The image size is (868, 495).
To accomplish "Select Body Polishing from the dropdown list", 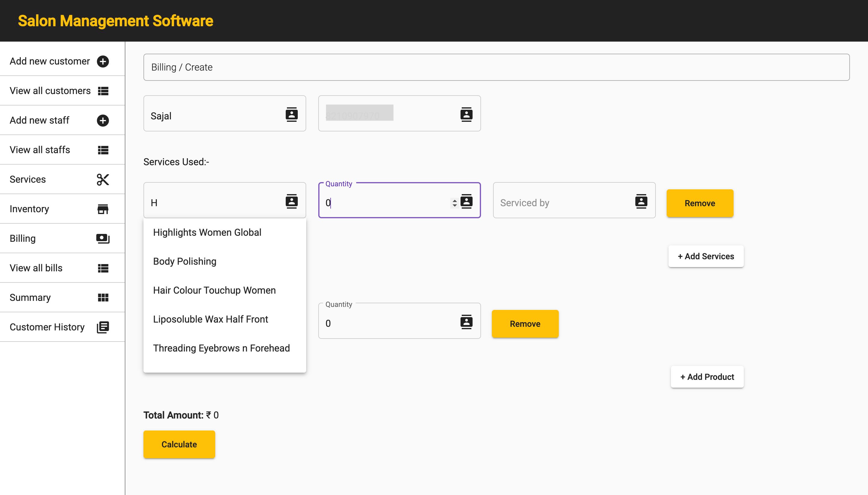I will click(x=184, y=261).
